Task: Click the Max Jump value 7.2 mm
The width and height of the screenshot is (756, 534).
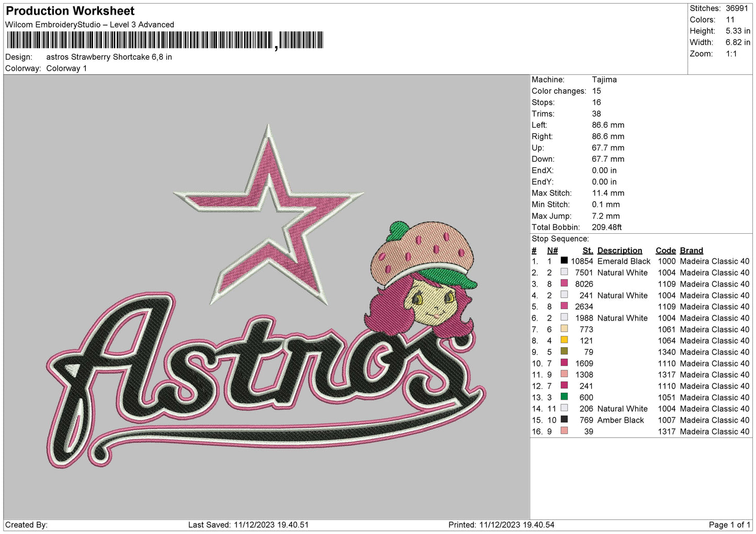Action: (606, 216)
